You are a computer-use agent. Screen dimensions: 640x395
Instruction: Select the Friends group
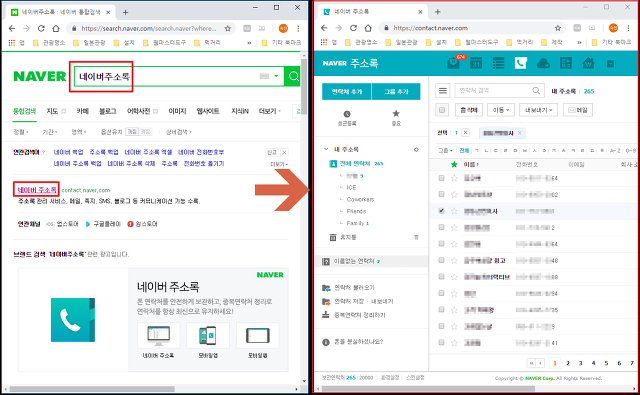point(356,211)
